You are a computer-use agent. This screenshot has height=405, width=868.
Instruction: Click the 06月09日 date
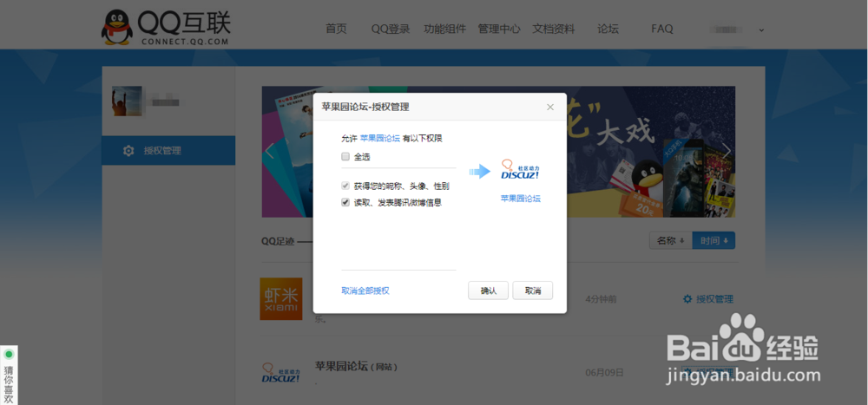[604, 372]
